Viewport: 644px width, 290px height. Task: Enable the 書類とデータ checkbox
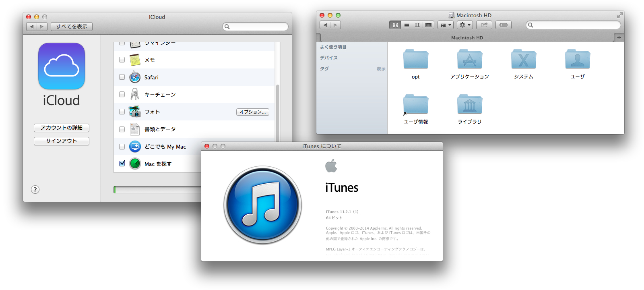pyautogui.click(x=122, y=129)
